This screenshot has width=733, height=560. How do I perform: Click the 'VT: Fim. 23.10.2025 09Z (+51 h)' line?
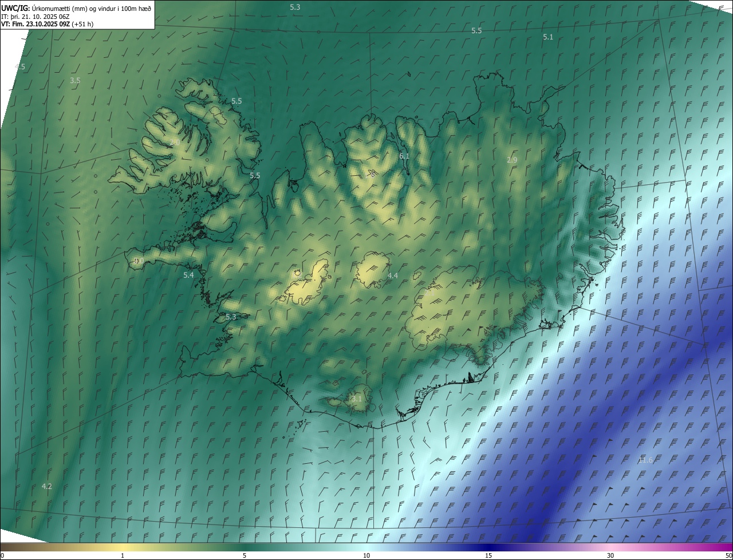coord(47,24)
